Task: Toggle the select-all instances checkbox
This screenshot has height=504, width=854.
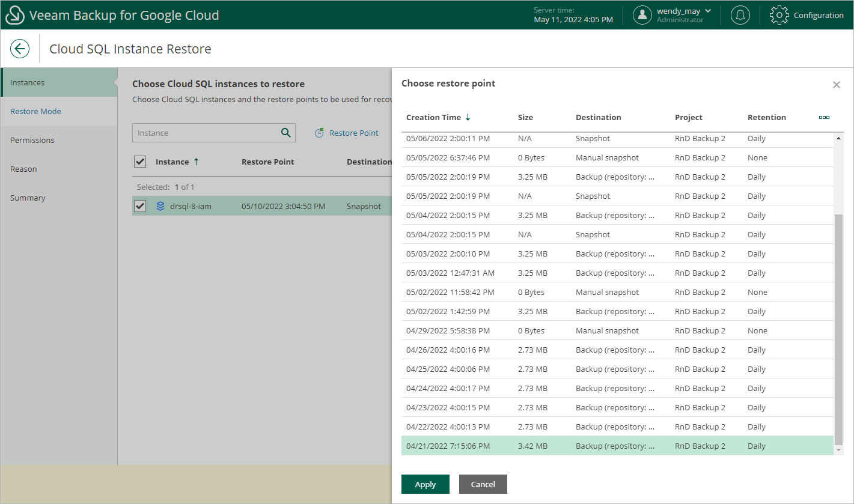Action: coord(140,162)
